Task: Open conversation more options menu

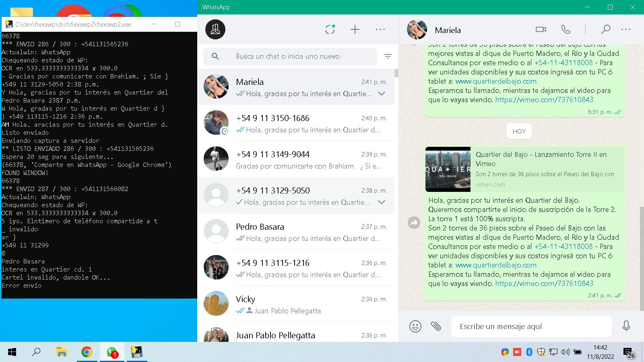Action: [x=626, y=29]
